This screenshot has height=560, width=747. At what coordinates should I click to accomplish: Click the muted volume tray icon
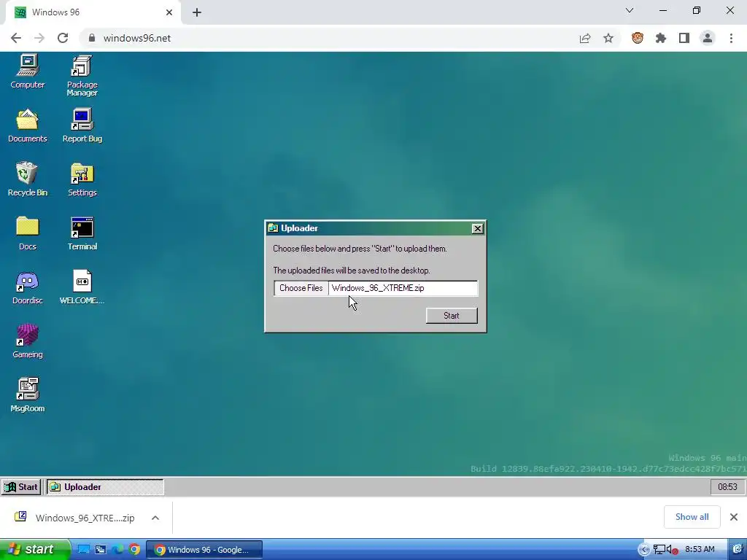[x=672, y=550]
